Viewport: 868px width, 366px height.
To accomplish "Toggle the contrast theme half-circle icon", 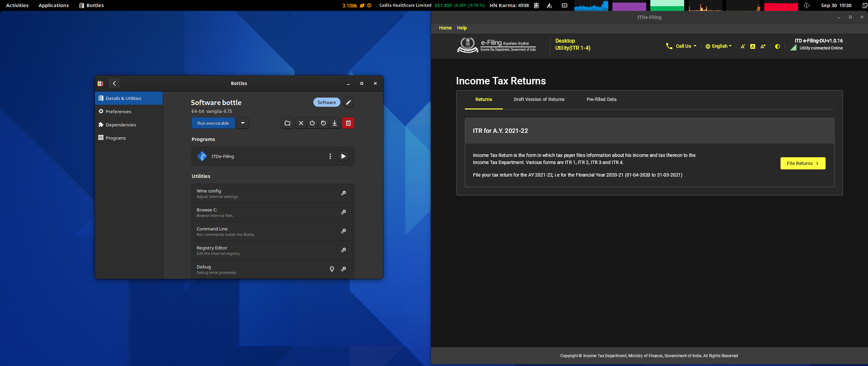I will (x=777, y=46).
